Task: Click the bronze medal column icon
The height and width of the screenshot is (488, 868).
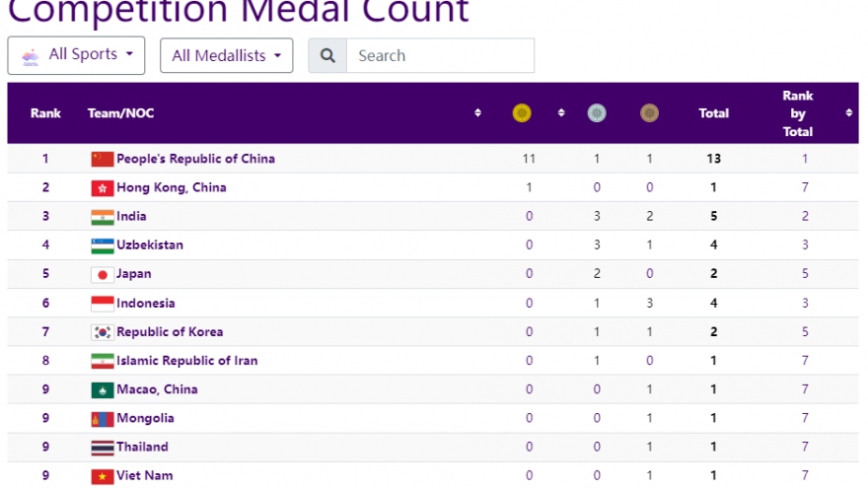Action: pyautogui.click(x=649, y=113)
